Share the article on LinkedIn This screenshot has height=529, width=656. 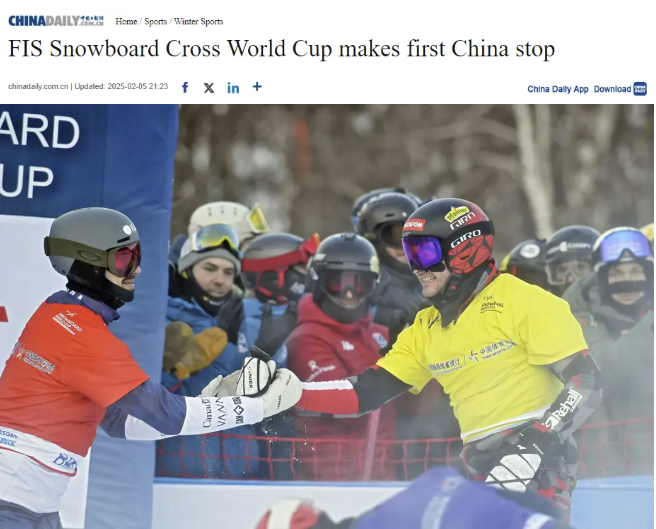click(233, 87)
